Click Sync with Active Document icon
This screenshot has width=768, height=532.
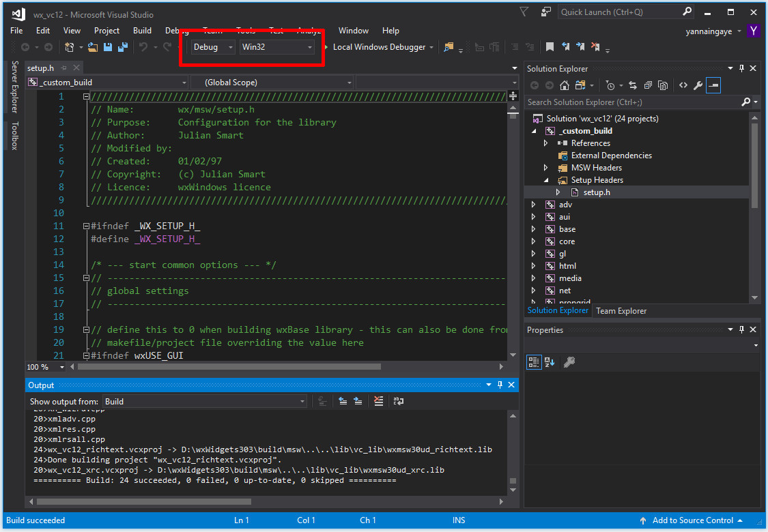(x=633, y=85)
